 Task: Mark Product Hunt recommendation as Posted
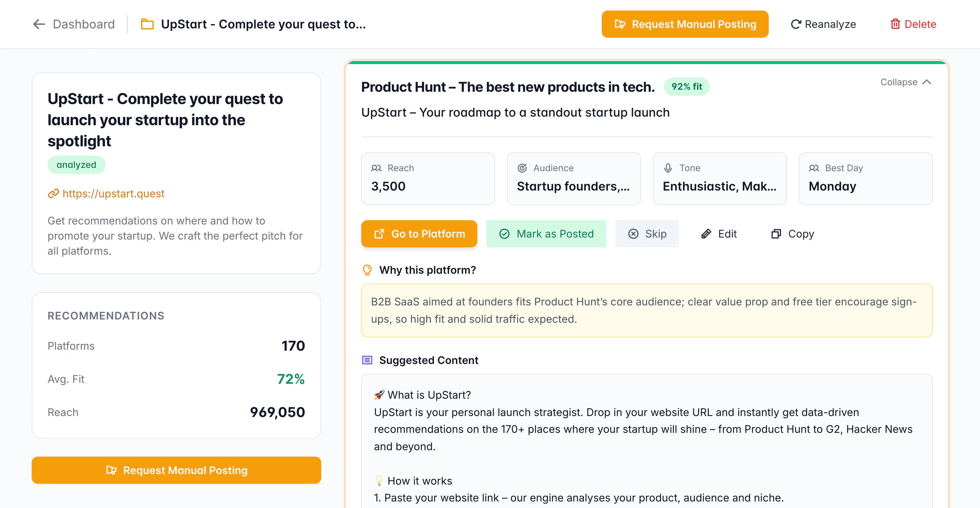point(546,234)
